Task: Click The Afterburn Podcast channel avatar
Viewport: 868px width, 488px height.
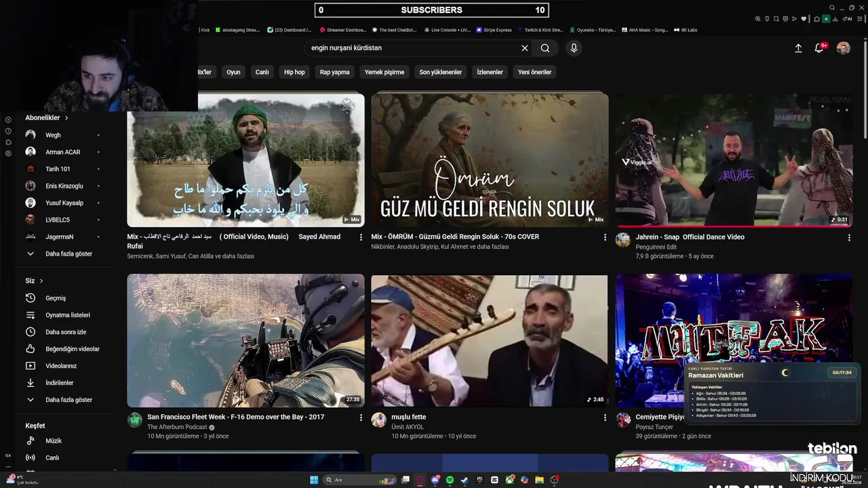Action: click(x=135, y=420)
